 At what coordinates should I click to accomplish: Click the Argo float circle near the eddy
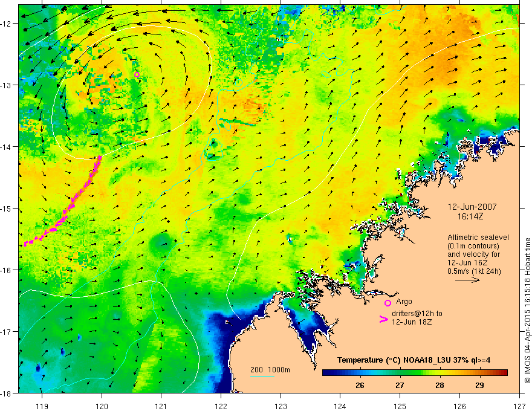tap(137, 74)
